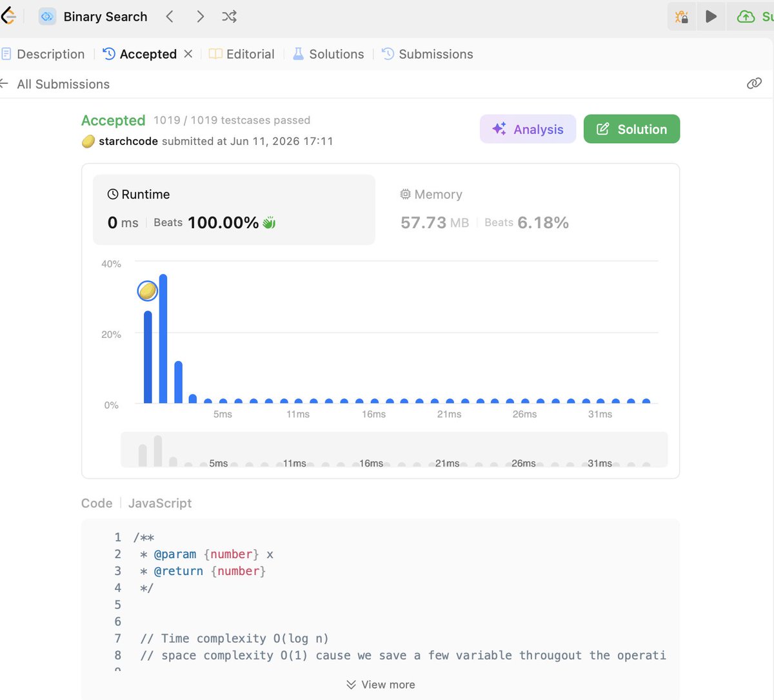The image size is (774, 700).
Task: Open the Binary Search study plan icon
Action: [47, 17]
